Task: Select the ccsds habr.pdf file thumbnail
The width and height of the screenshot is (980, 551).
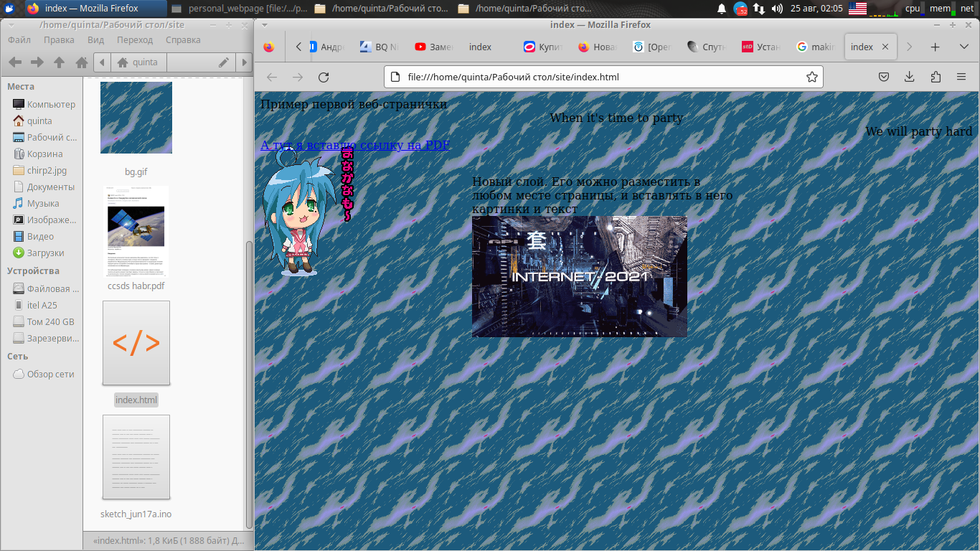Action: click(136, 231)
